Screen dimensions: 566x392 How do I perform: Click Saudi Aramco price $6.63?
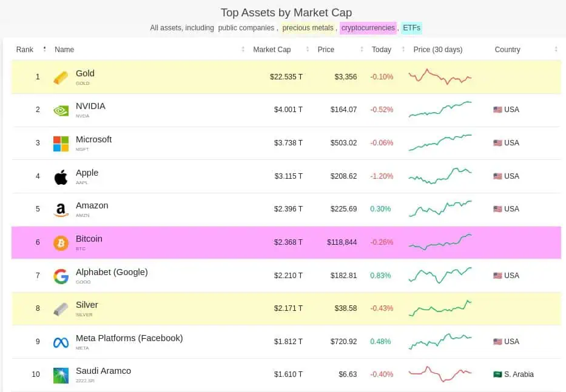point(348,374)
